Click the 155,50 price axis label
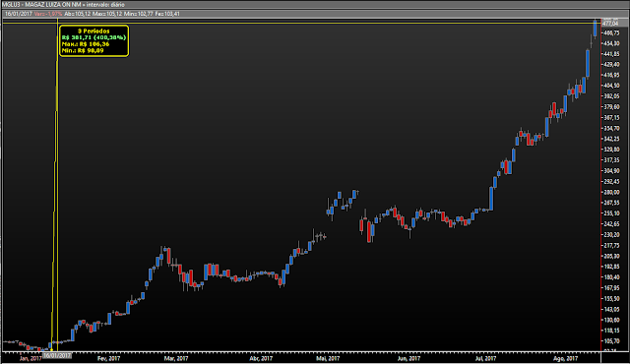Viewport: 630px width, 364px height. [611, 299]
